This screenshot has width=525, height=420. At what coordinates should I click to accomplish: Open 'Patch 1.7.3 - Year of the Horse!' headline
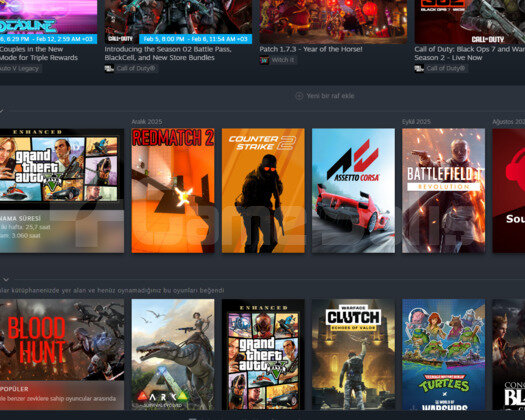click(311, 49)
